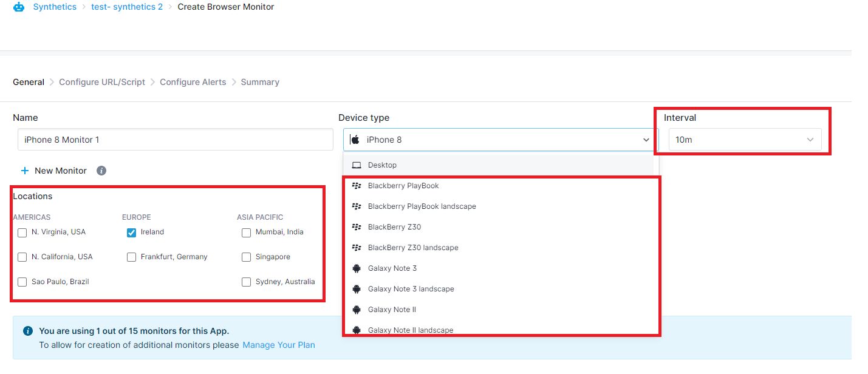Select the Mumbai, India checkbox

pos(246,233)
